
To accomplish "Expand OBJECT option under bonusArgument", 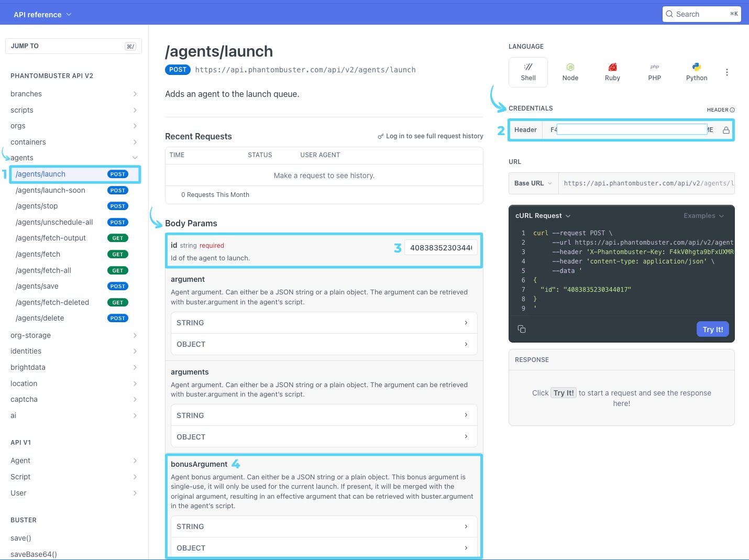I will (324, 548).
